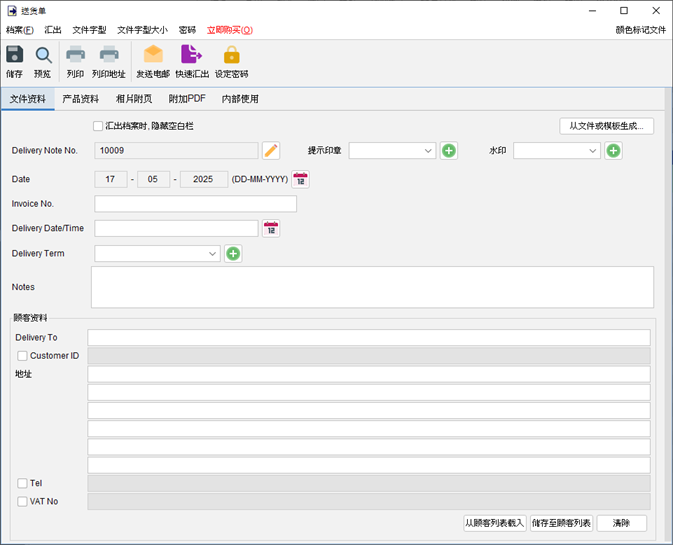Maximize the 送货单 window
Image resolution: width=673 pixels, height=545 pixels.
click(624, 11)
